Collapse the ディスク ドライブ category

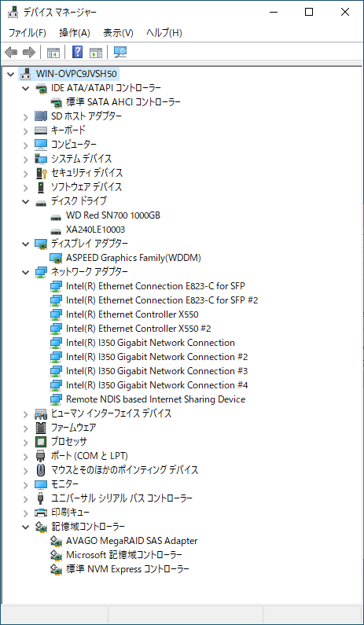26,202
